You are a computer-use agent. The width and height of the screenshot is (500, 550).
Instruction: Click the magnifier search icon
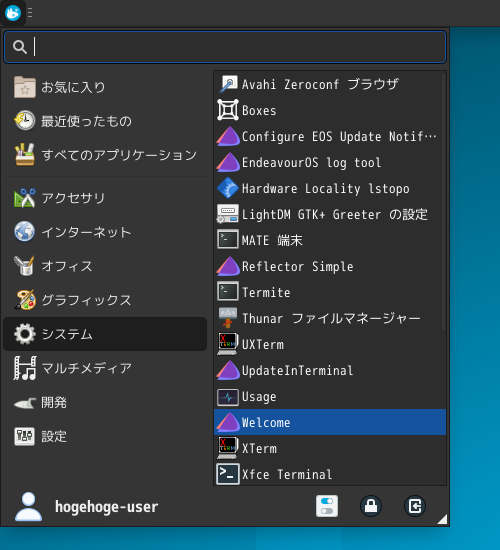click(20, 47)
